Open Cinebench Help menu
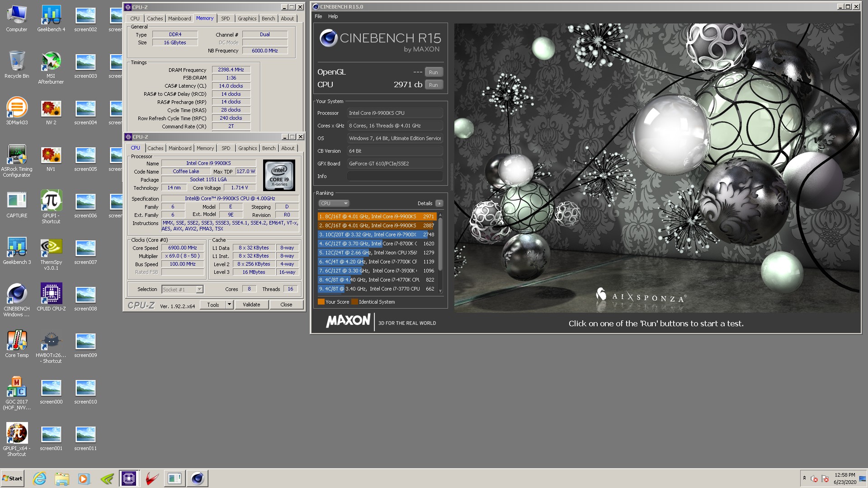 [x=333, y=16]
